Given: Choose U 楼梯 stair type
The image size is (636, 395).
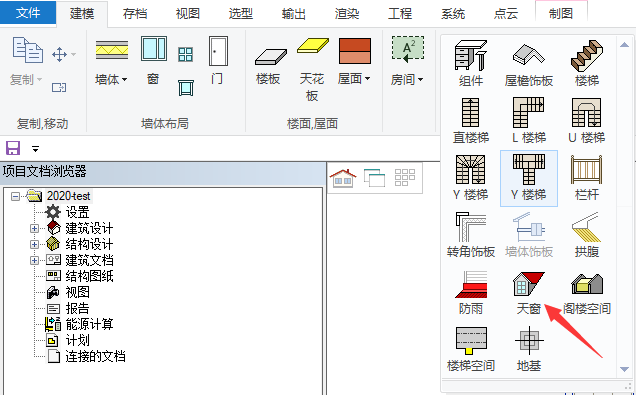Looking at the screenshot, I should (x=587, y=121).
